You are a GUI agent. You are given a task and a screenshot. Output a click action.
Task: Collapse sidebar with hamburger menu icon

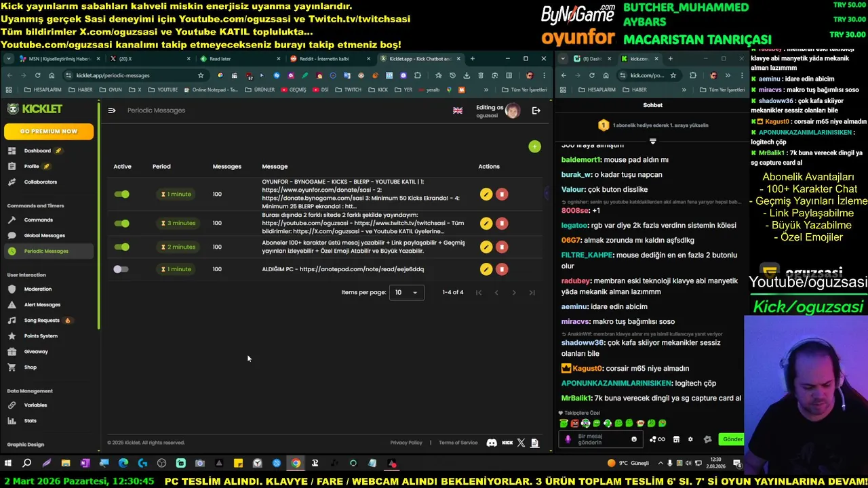[x=112, y=110]
